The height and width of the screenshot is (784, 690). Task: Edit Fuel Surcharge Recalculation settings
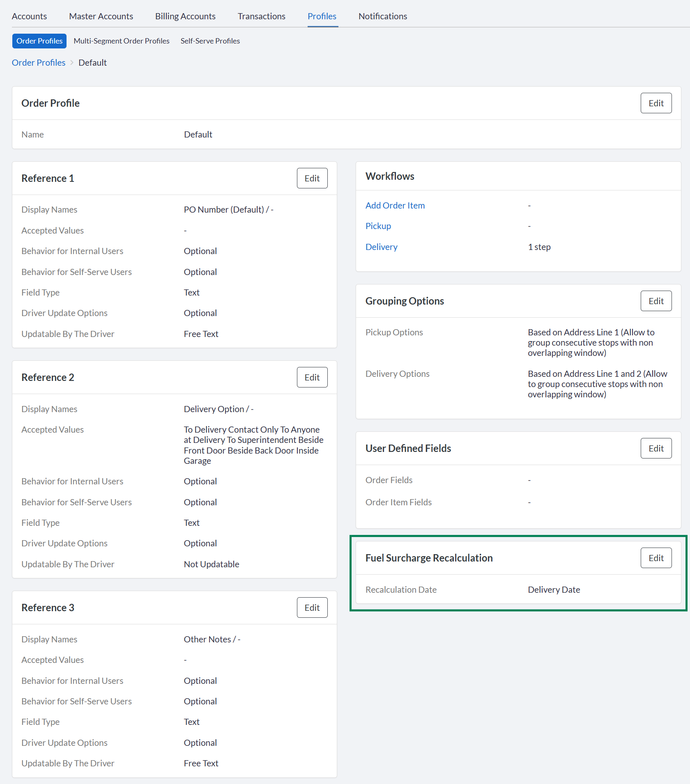point(656,558)
